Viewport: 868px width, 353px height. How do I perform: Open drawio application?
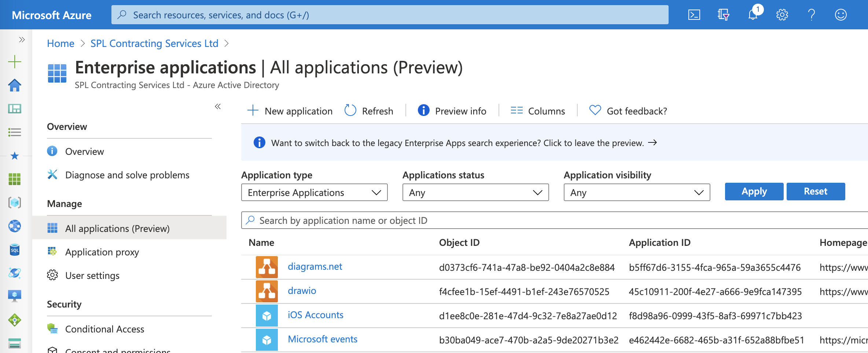[302, 291]
